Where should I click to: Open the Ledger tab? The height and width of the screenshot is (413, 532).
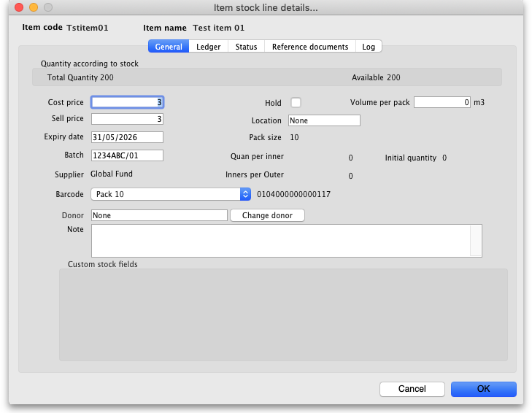pyautogui.click(x=209, y=47)
